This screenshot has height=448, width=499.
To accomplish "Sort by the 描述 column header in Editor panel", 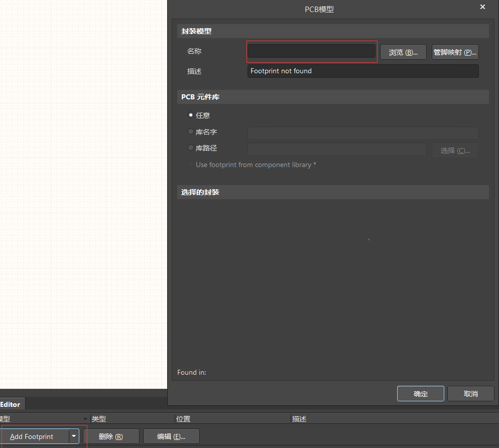I will pyautogui.click(x=395, y=419).
